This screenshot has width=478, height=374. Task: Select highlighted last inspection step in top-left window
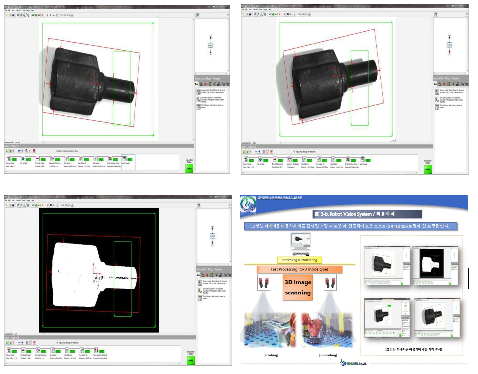click(x=128, y=161)
